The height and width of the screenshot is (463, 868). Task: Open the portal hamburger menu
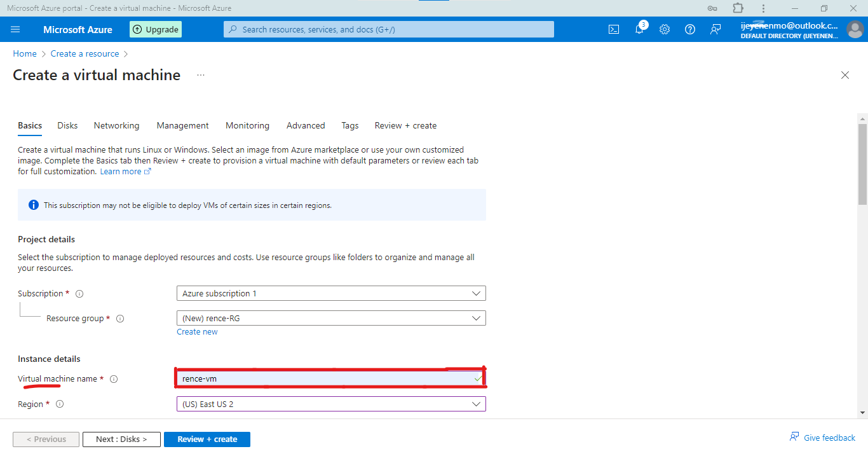16,29
